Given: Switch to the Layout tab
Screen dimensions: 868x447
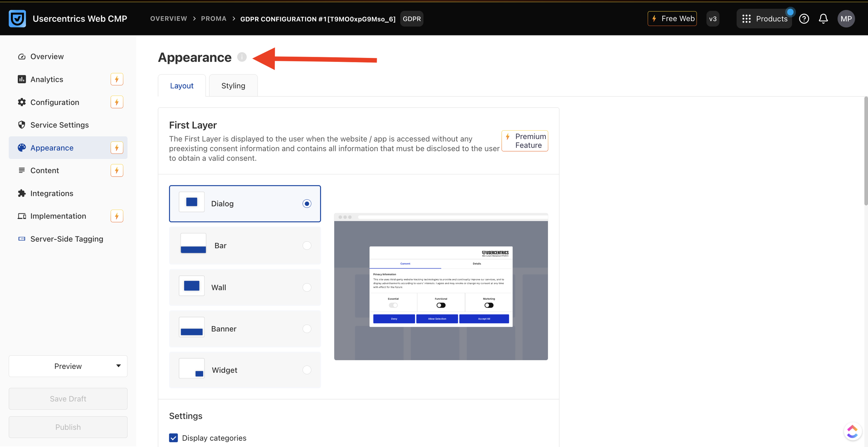Looking at the screenshot, I should 182,86.
